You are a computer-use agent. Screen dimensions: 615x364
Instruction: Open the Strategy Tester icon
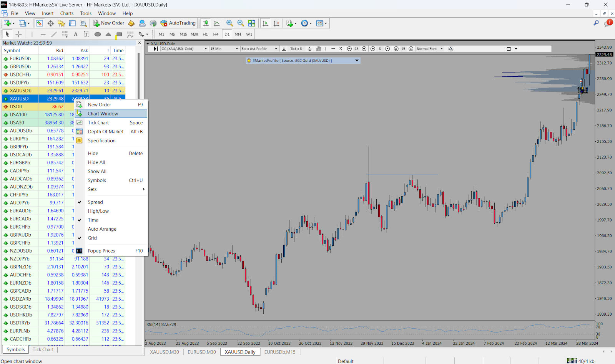coord(83,23)
